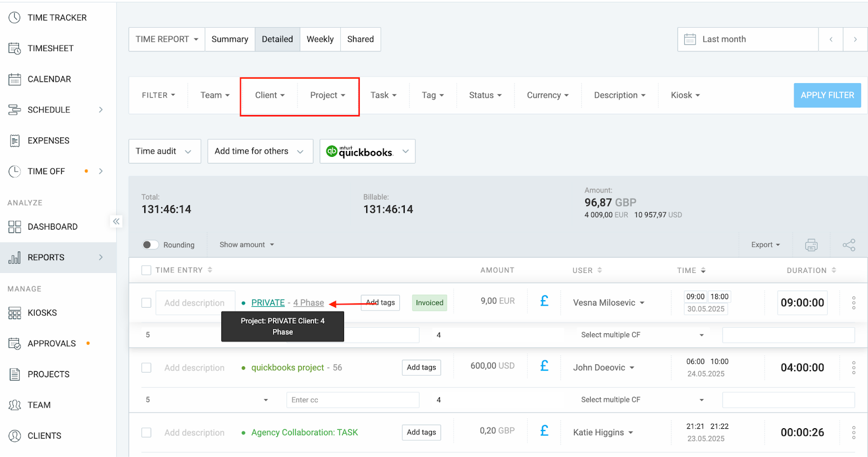Open the Calendar sidebar icon

15,79
